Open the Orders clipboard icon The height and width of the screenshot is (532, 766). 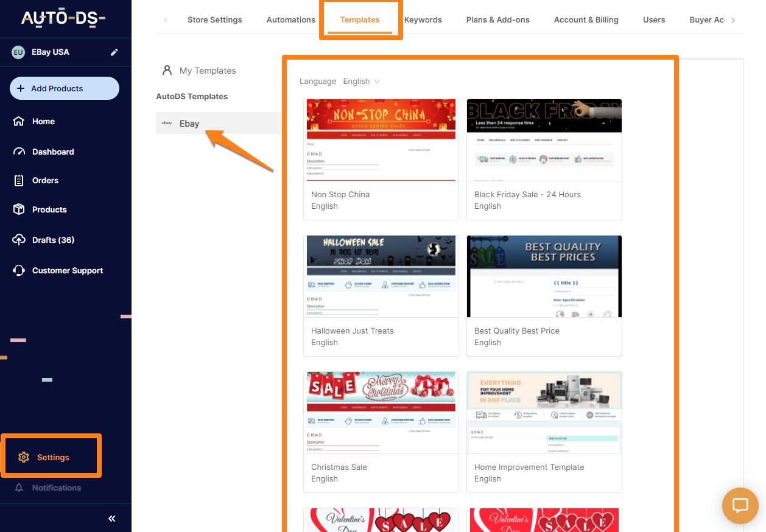(x=19, y=180)
